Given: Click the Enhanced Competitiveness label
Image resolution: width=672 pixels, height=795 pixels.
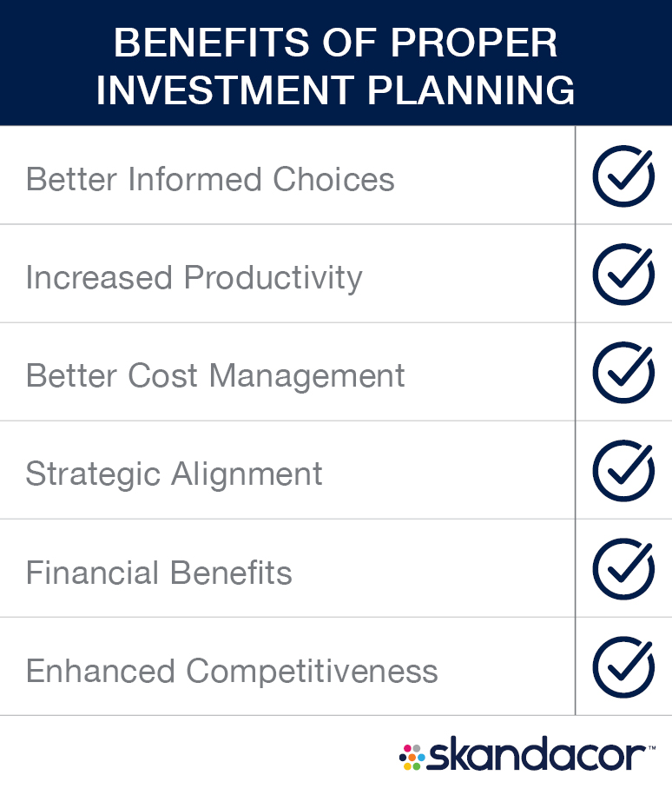Looking at the screenshot, I should pyautogui.click(x=232, y=671).
